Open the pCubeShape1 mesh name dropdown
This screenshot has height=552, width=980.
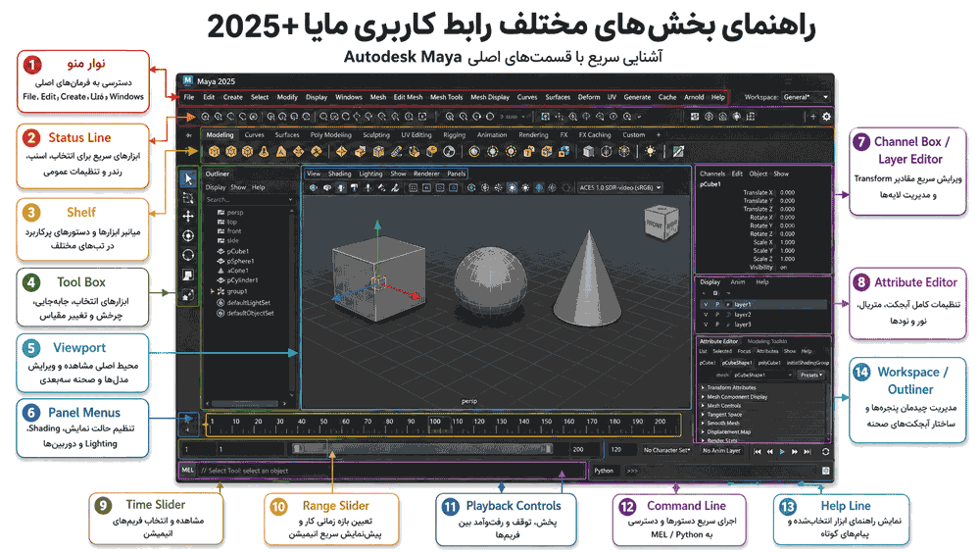762,376
